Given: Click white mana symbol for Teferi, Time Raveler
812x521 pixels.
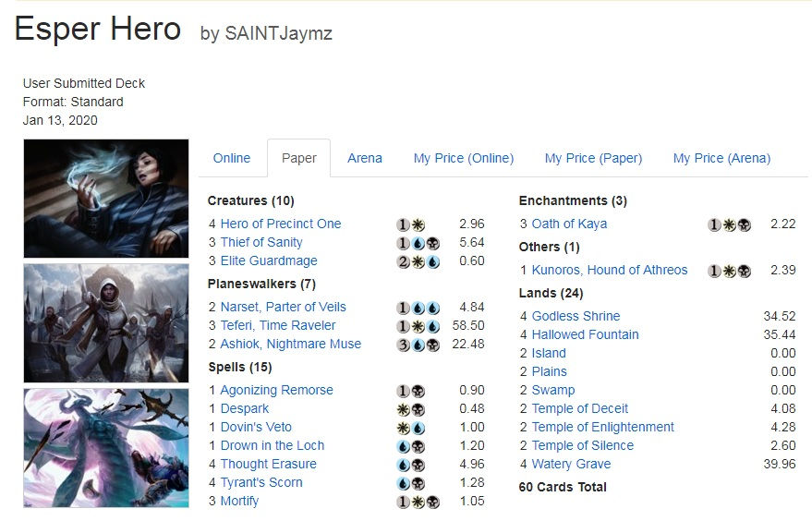Looking at the screenshot, I should [418, 327].
